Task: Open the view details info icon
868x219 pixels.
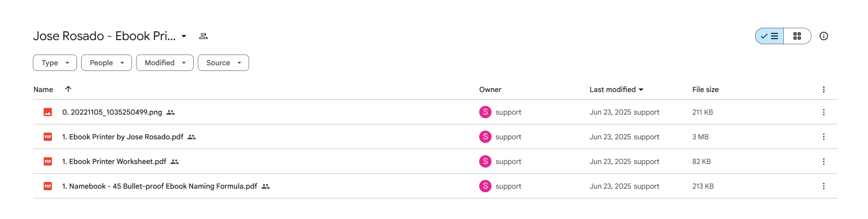Action: point(824,36)
